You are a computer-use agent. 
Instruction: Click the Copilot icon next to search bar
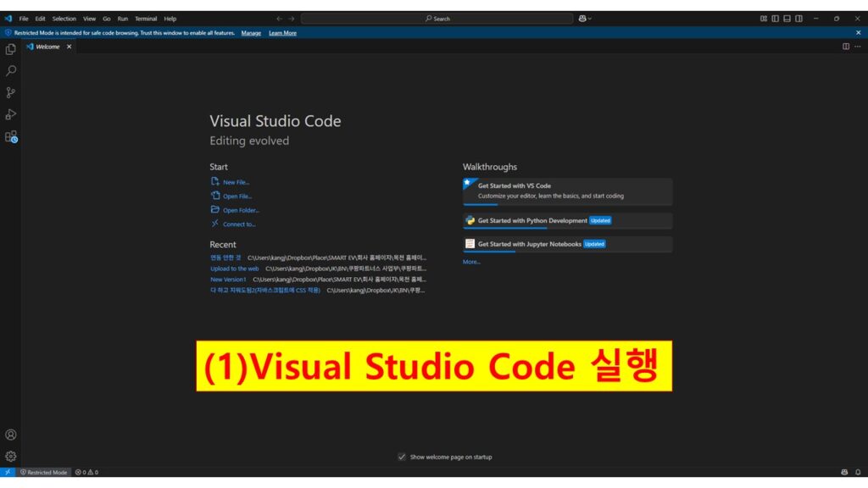click(581, 19)
